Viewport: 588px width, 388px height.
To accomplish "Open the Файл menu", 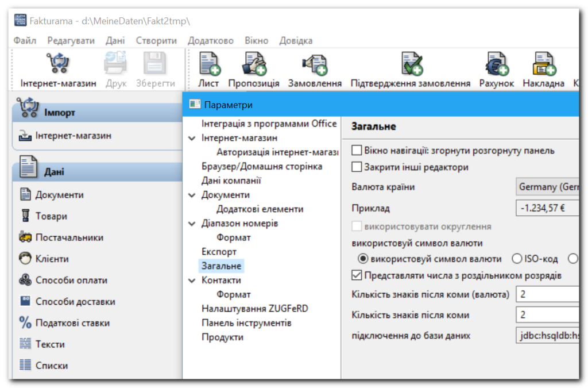I will (25, 41).
